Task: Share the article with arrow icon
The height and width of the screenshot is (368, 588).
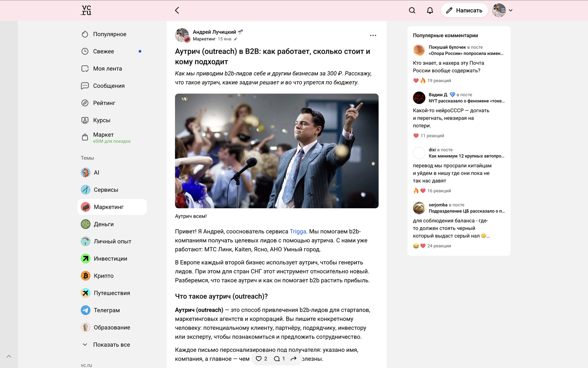Action: pos(293,359)
